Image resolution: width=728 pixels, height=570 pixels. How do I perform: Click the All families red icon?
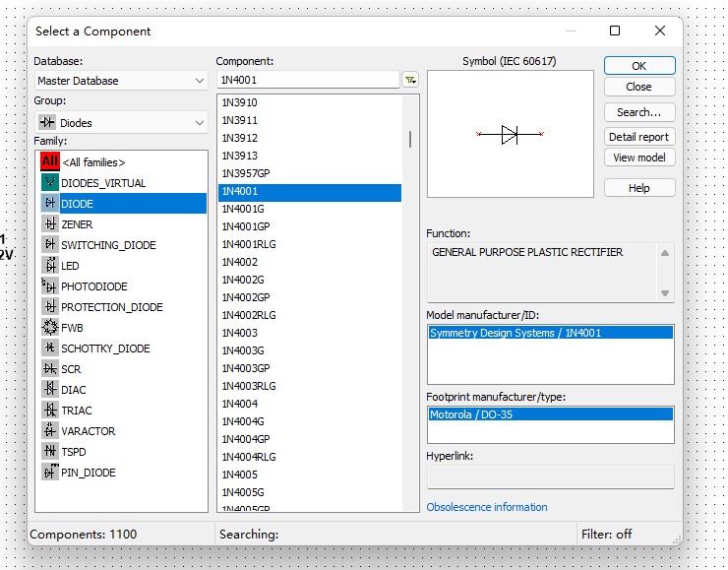(49, 161)
